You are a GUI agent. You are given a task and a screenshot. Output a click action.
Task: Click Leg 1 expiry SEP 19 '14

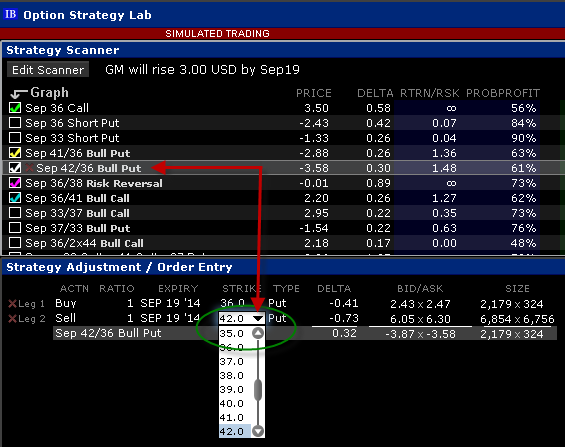click(x=170, y=303)
